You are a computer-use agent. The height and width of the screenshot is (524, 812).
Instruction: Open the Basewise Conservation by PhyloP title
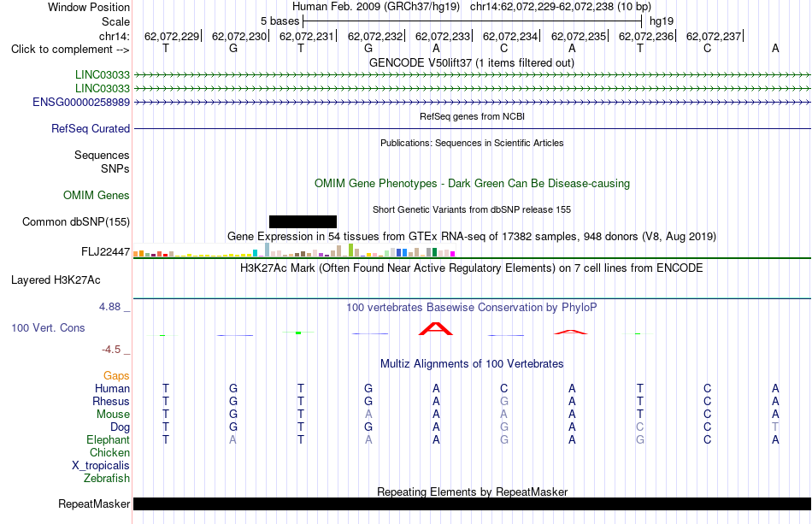472,308
